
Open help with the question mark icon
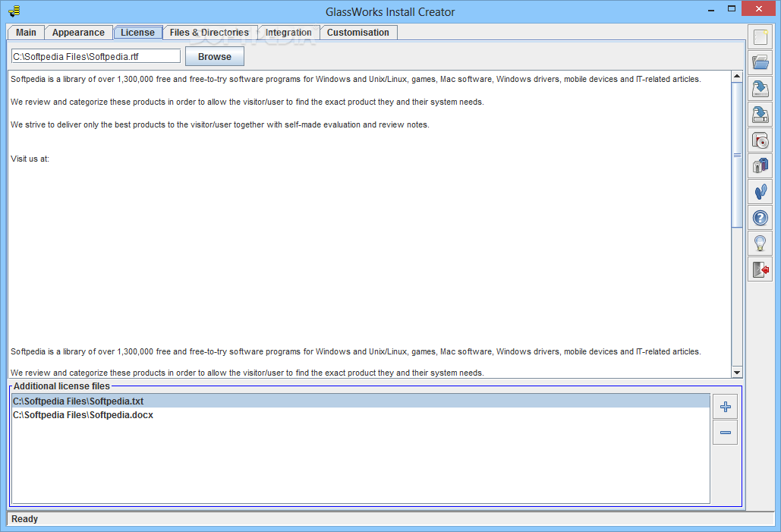760,218
